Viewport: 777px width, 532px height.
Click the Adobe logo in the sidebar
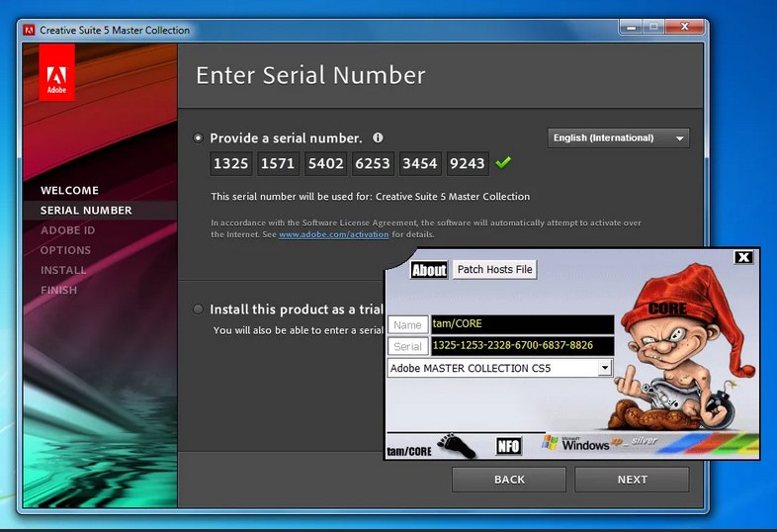click(57, 72)
